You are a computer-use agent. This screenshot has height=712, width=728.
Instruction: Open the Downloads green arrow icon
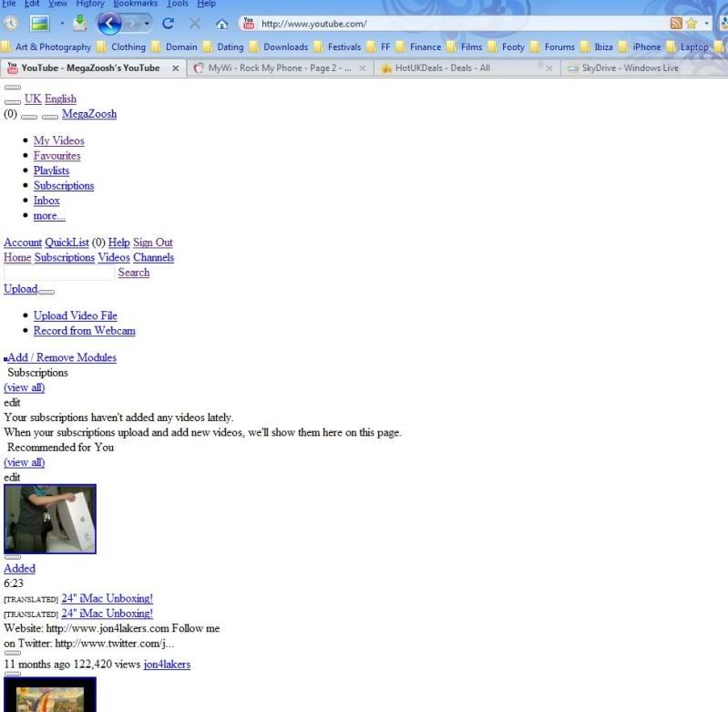point(80,23)
